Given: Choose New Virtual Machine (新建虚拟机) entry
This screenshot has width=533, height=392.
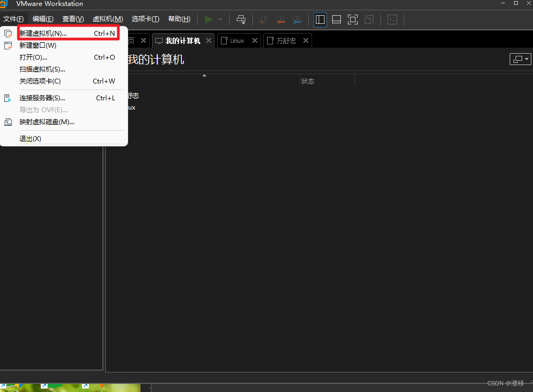Looking at the screenshot, I should [68, 33].
